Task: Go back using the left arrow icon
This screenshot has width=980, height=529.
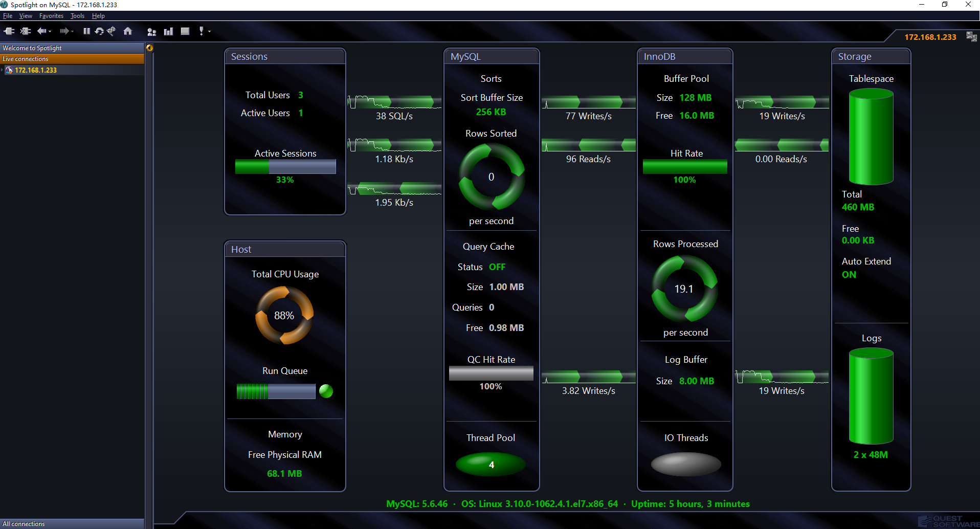Action: coord(41,31)
